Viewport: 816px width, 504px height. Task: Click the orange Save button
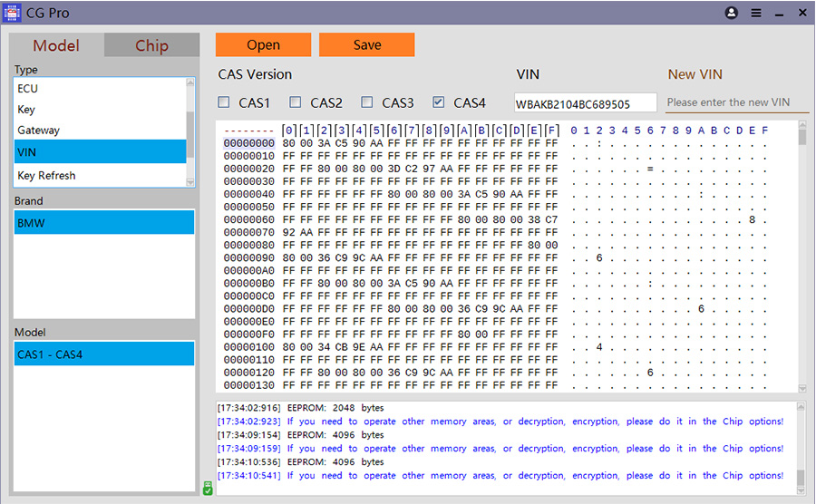tap(366, 45)
